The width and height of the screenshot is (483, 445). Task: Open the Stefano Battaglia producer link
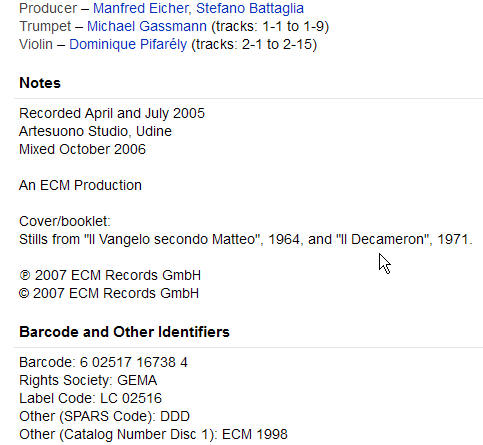(x=250, y=8)
